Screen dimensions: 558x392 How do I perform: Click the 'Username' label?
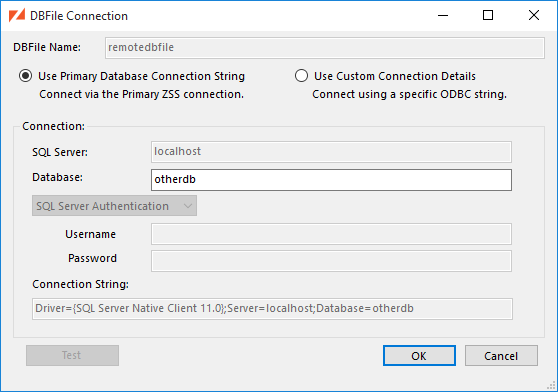coord(90,234)
